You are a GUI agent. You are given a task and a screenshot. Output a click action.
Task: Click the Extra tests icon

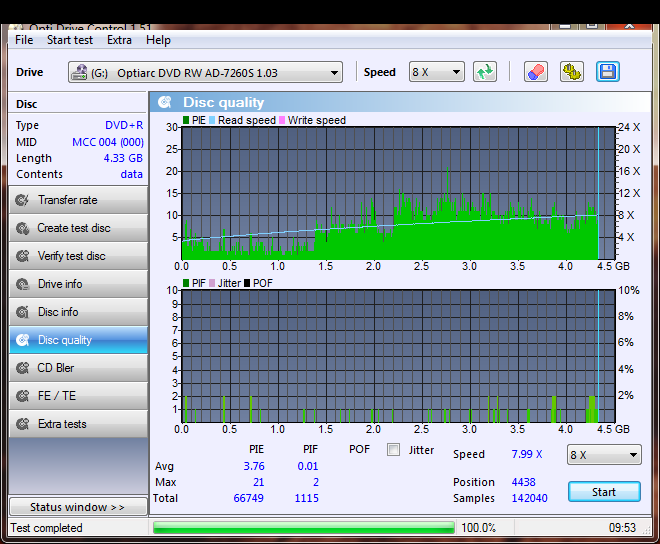(22, 424)
